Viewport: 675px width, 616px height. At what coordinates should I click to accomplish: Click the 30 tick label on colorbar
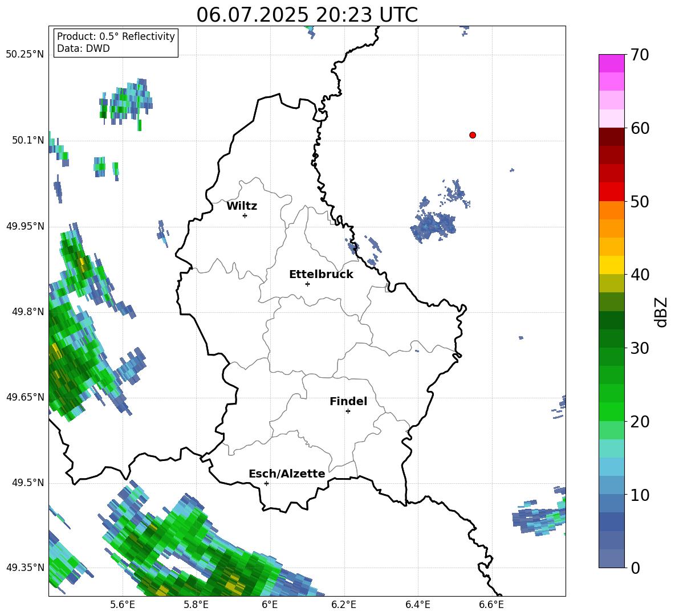(640, 348)
